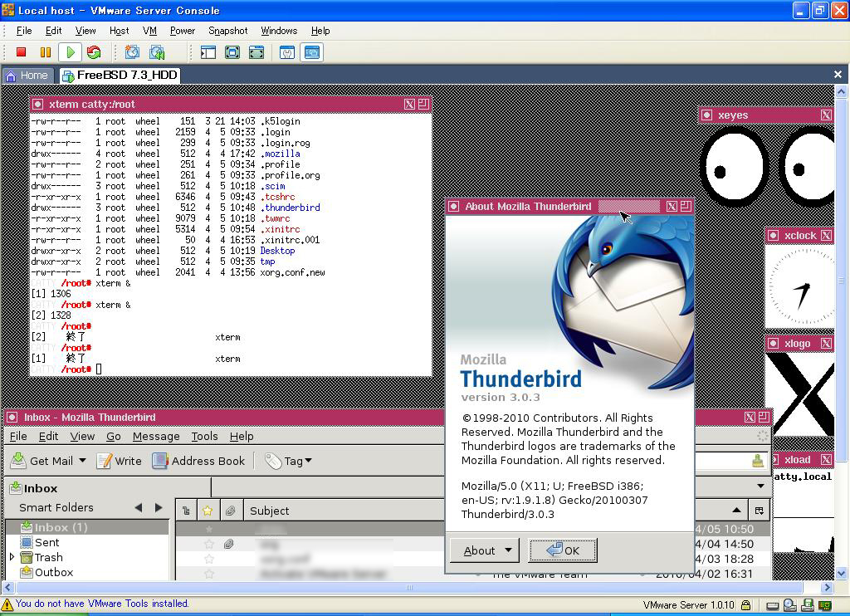Star the message dated 4/02 16:31
Viewport: 850px width, 616px height.
(208, 574)
